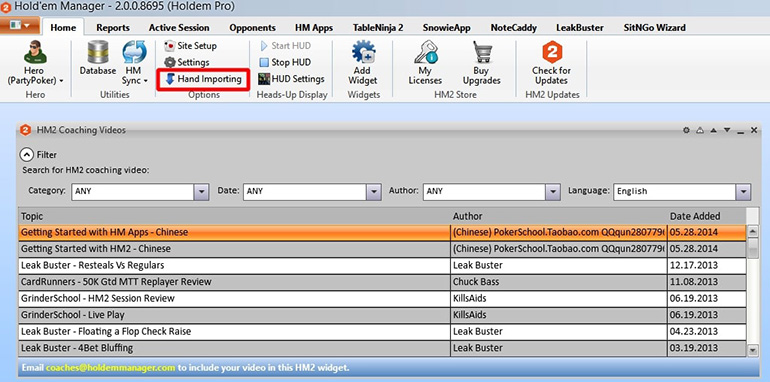770x382 pixels.
Task: Sort by the Date Added column header
Action: [x=707, y=216]
